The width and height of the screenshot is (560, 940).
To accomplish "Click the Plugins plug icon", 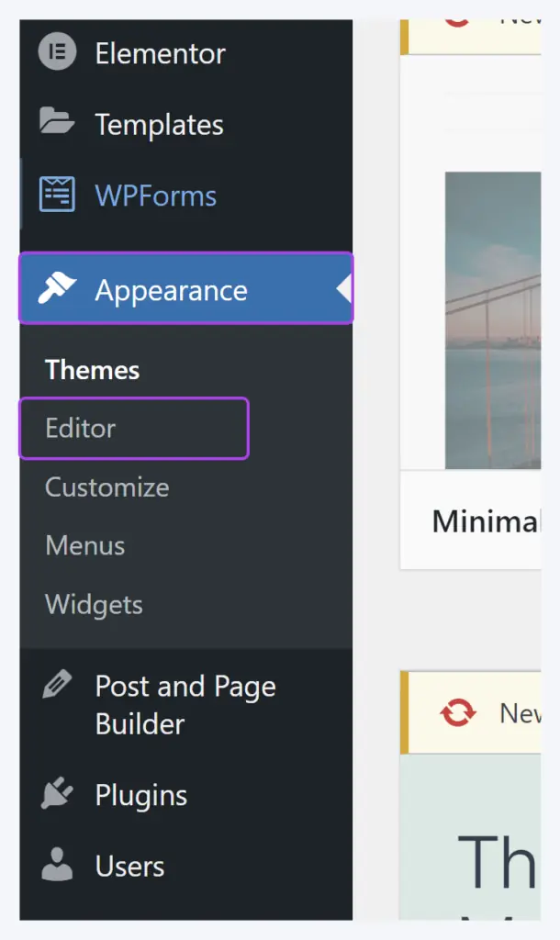I will point(57,793).
